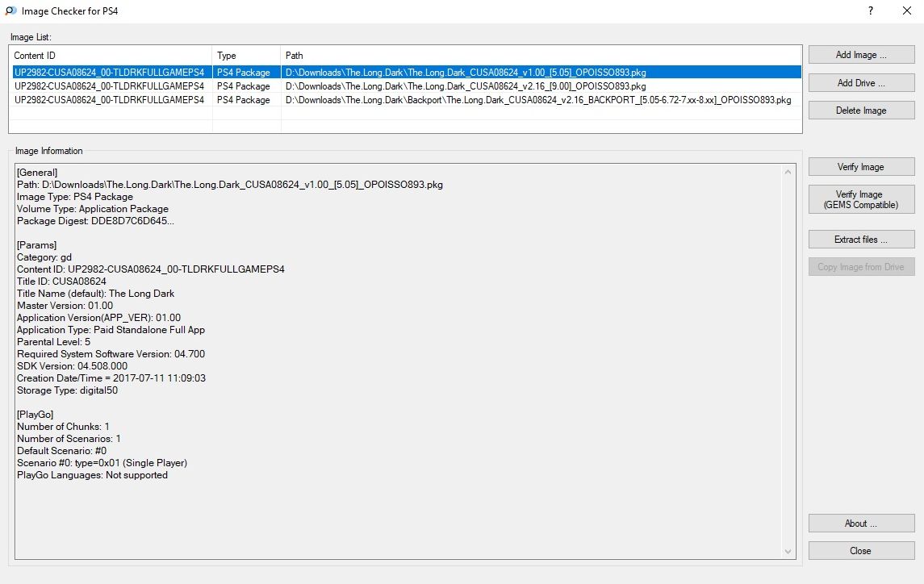Click the Application Type line

111,329
